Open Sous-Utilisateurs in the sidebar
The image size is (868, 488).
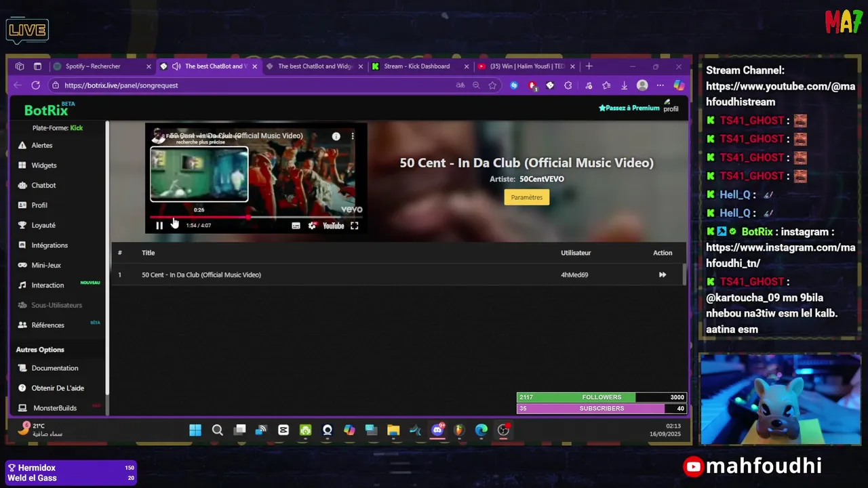click(x=56, y=305)
